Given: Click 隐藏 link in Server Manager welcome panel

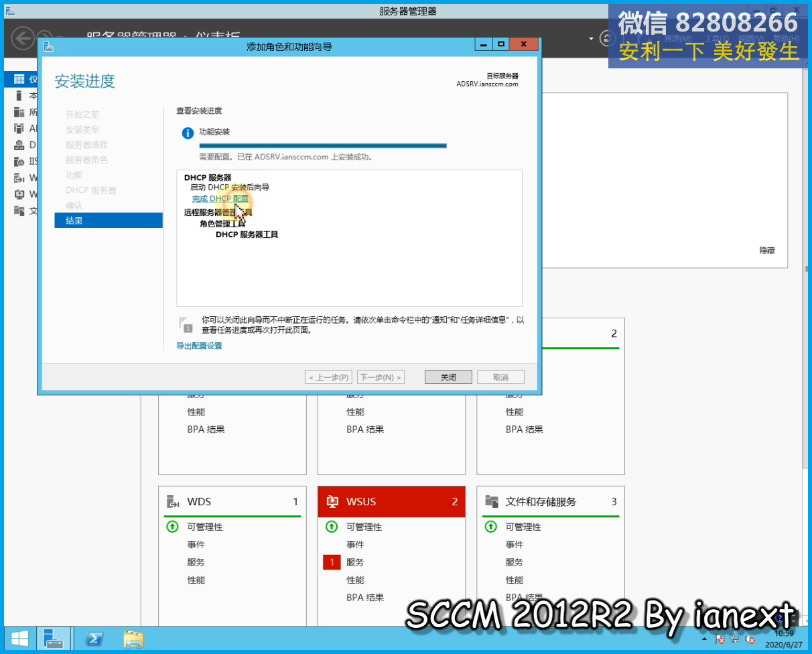Looking at the screenshot, I should pyautogui.click(x=766, y=250).
